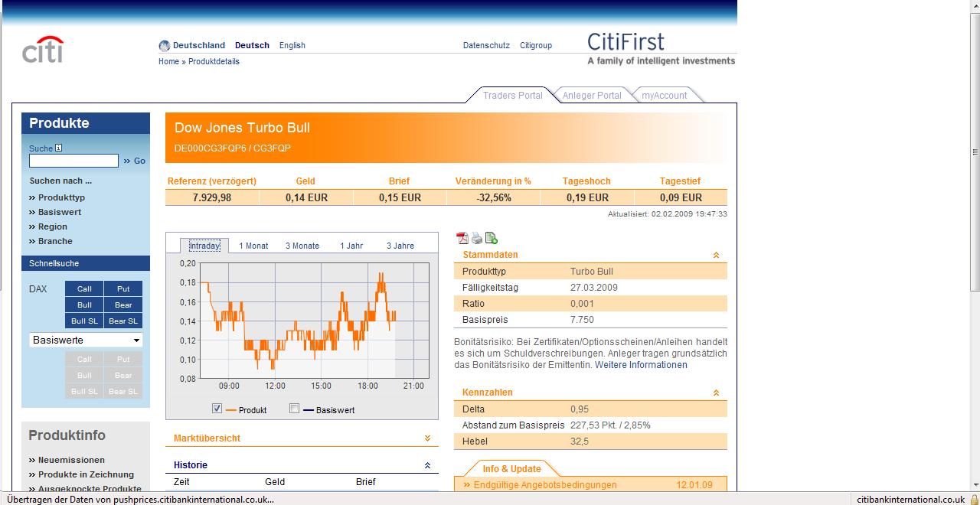Toggle the Bull SL button under DAX
The height and width of the screenshot is (505, 980).
(83, 321)
